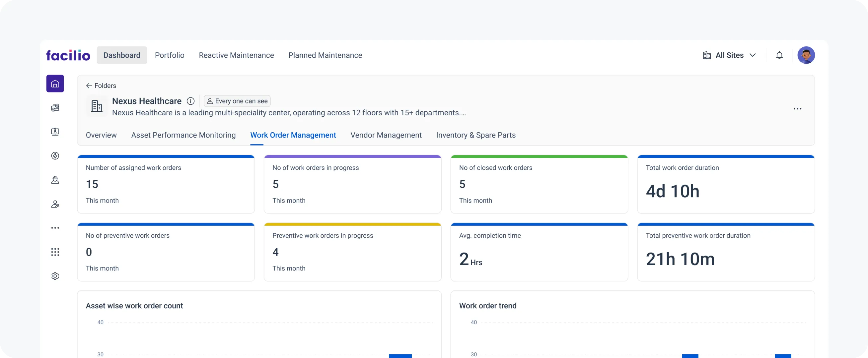The image size is (868, 358).
Task: Open notifications via the bell icon
Action: (x=779, y=55)
